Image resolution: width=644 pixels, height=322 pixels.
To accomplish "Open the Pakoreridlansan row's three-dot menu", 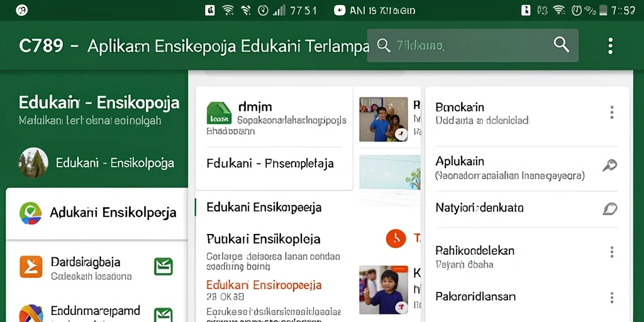I will (611, 297).
